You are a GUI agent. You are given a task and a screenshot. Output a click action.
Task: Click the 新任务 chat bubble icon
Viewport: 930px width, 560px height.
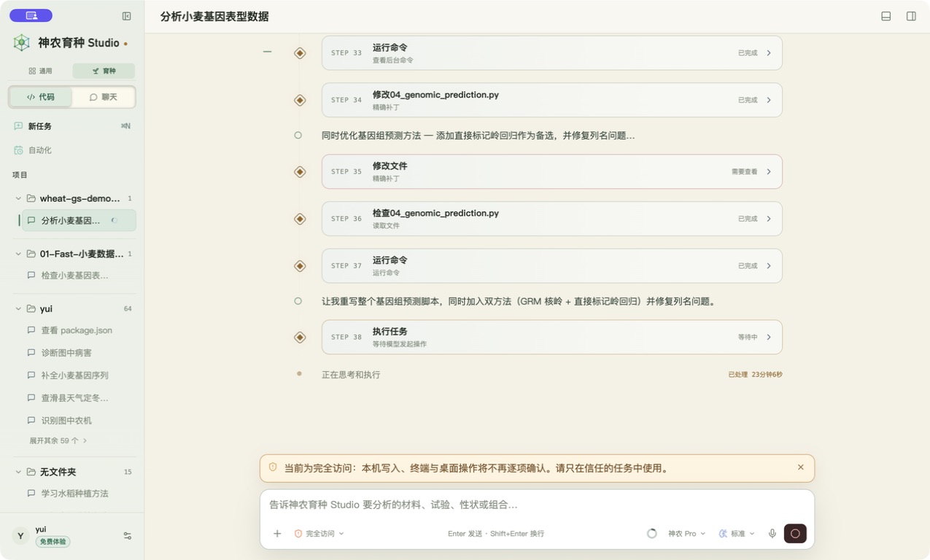18,126
